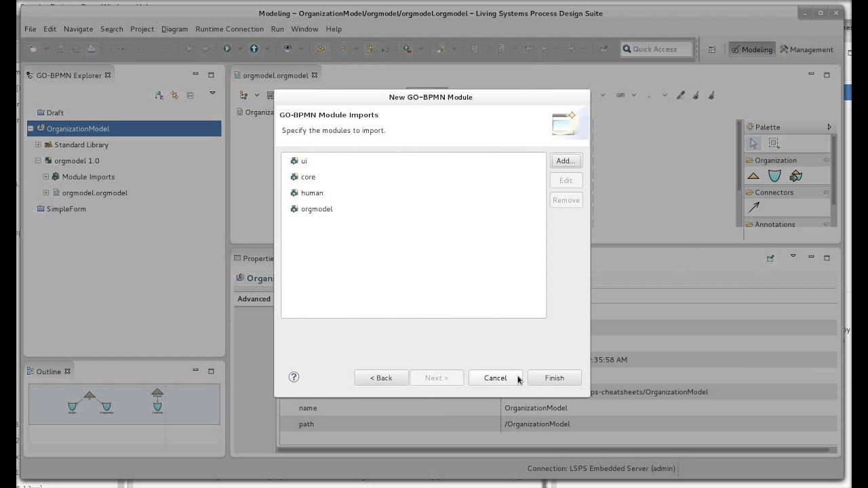The image size is (868, 488).
Task: Switch to the Modeling perspective
Action: 751,49
